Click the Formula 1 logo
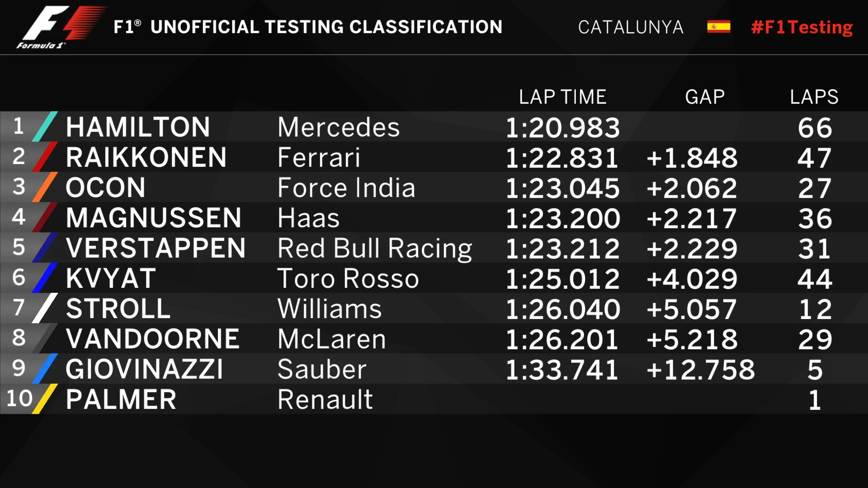The height and width of the screenshot is (488, 868). click(59, 27)
